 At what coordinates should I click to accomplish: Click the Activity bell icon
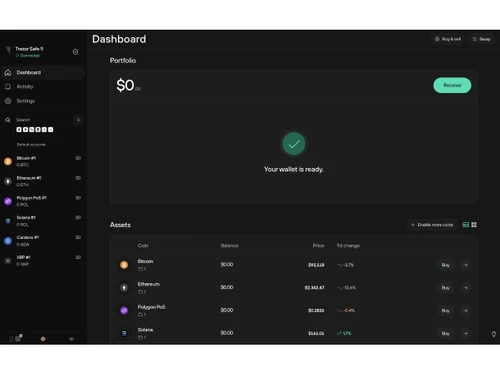(8, 87)
